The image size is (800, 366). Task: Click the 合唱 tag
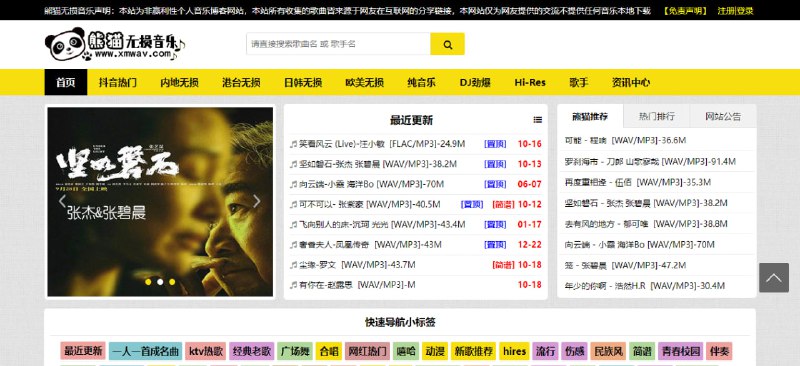pyautogui.click(x=329, y=351)
